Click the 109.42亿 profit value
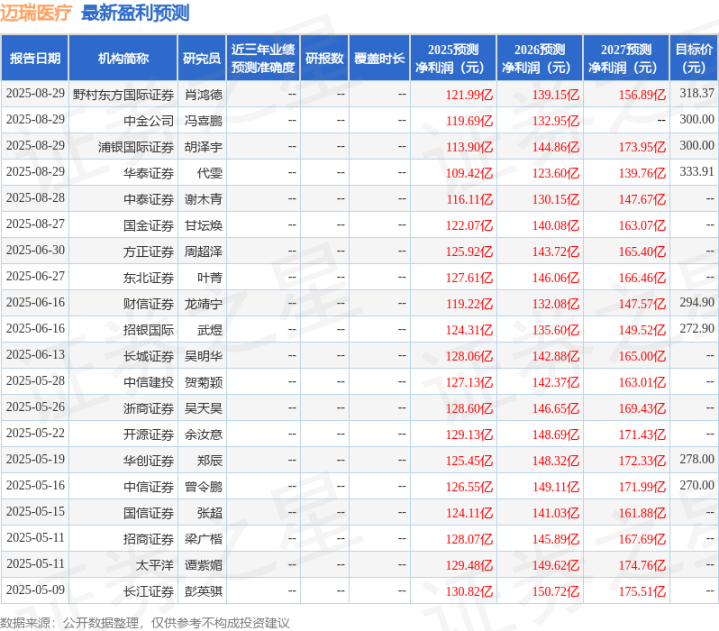719x631 pixels. pos(469,173)
